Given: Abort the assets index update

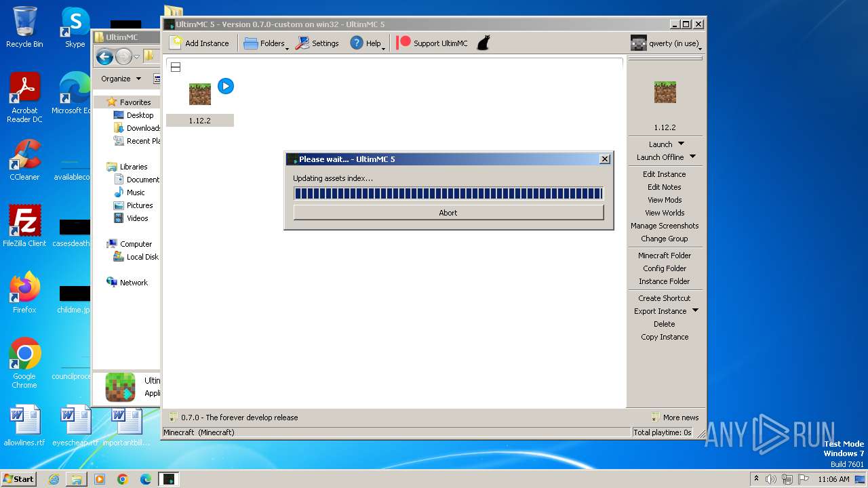Looking at the screenshot, I should 448,213.
